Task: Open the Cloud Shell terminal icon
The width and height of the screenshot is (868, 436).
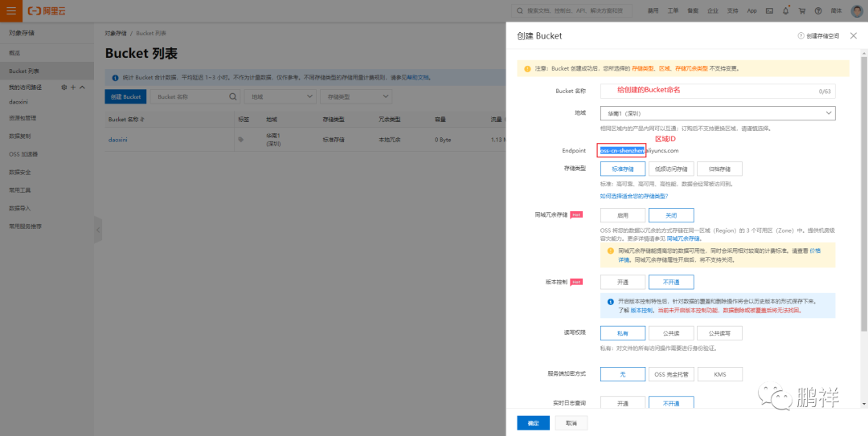Action: pos(769,10)
